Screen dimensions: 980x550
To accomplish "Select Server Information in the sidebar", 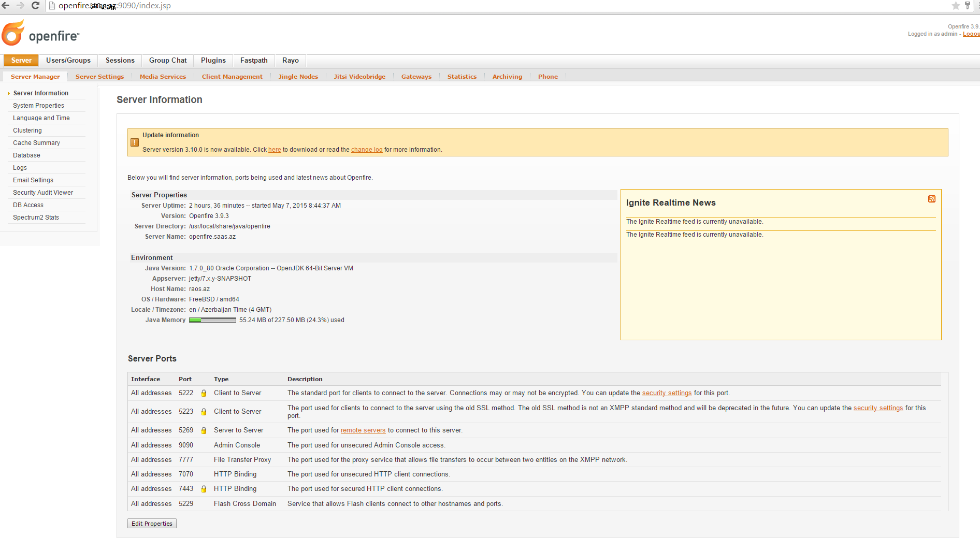I will coord(41,93).
